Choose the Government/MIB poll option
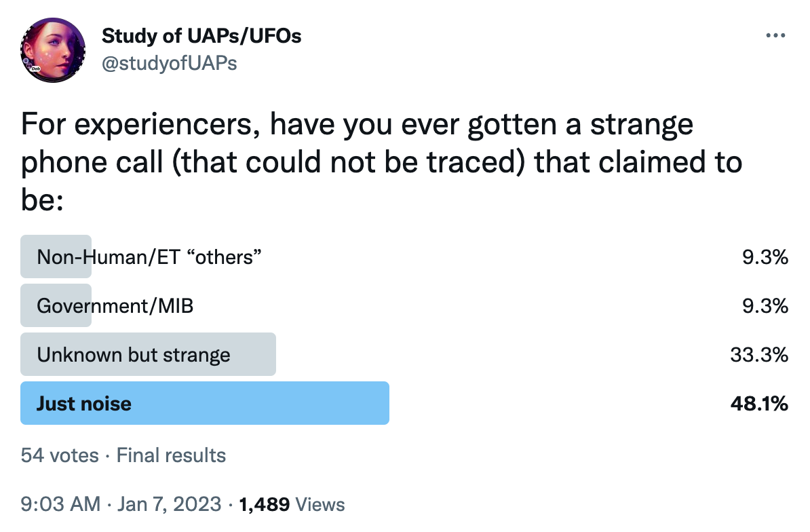The image size is (810, 532). click(x=115, y=305)
